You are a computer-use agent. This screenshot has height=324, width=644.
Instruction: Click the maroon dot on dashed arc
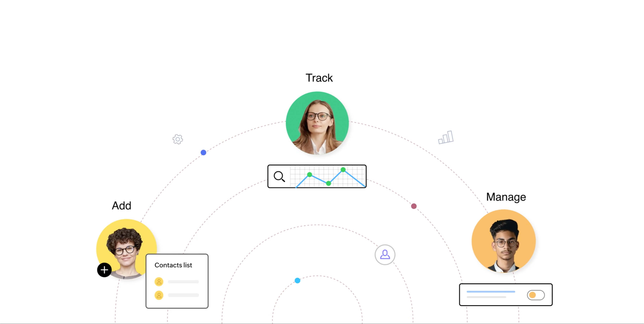tap(414, 206)
